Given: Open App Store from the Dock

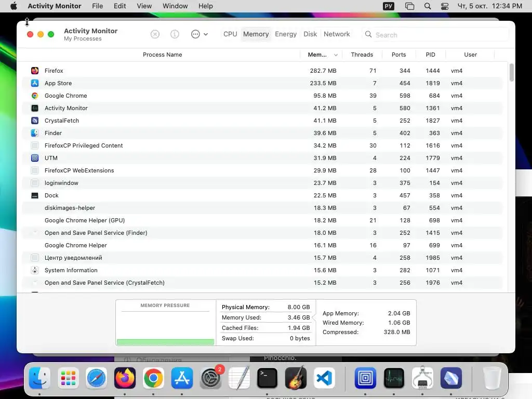Looking at the screenshot, I should [x=182, y=378].
